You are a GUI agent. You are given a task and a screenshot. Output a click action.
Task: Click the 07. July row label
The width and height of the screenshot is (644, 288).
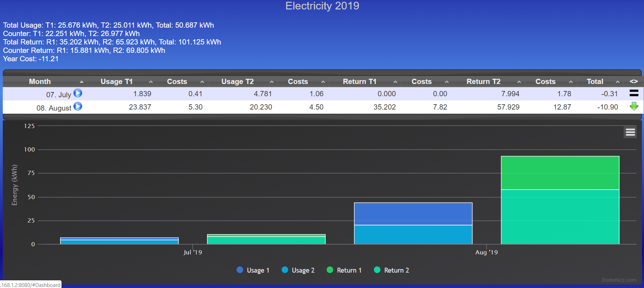(x=59, y=94)
